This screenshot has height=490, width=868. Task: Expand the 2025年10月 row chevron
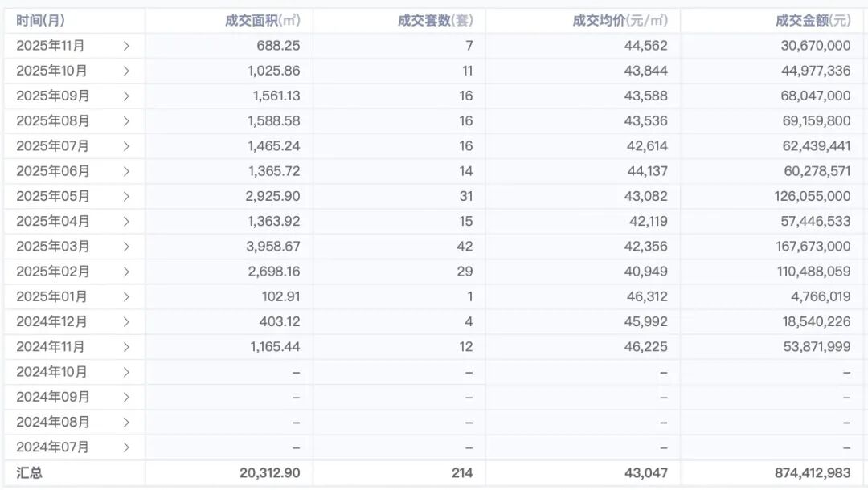click(126, 71)
